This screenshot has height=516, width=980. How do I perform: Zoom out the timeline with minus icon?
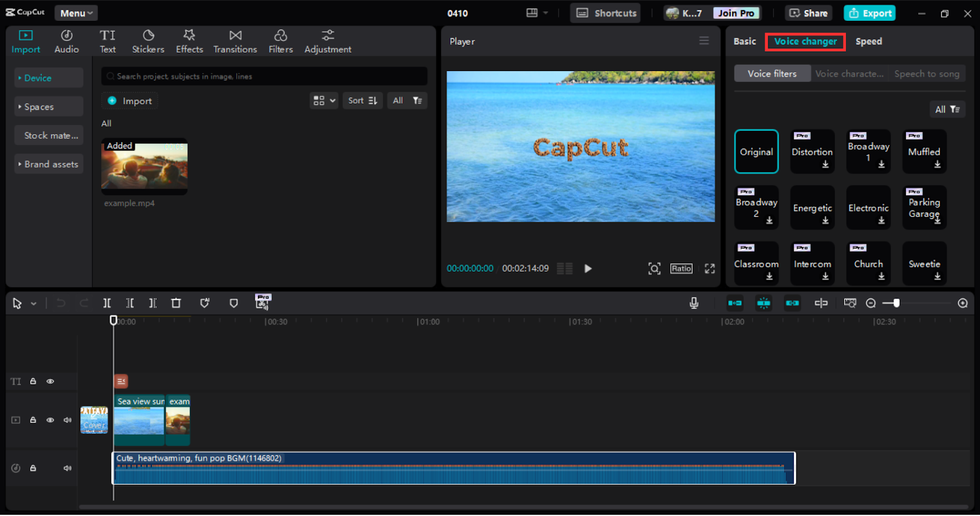871,303
